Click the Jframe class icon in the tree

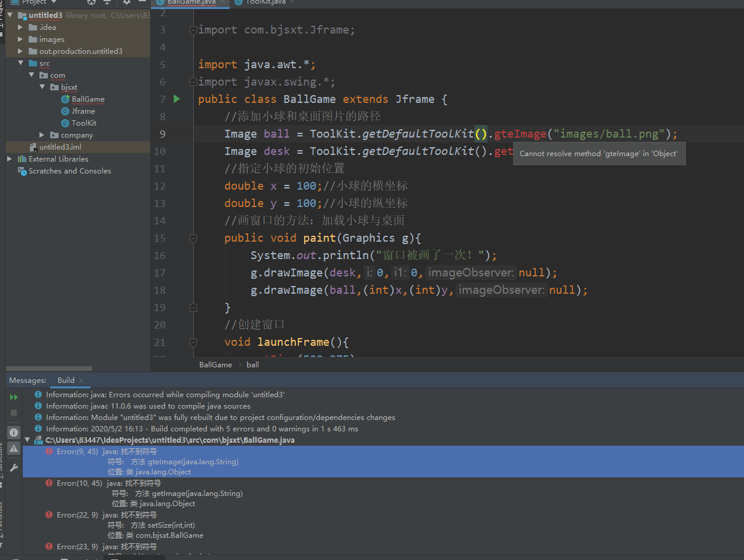click(66, 111)
